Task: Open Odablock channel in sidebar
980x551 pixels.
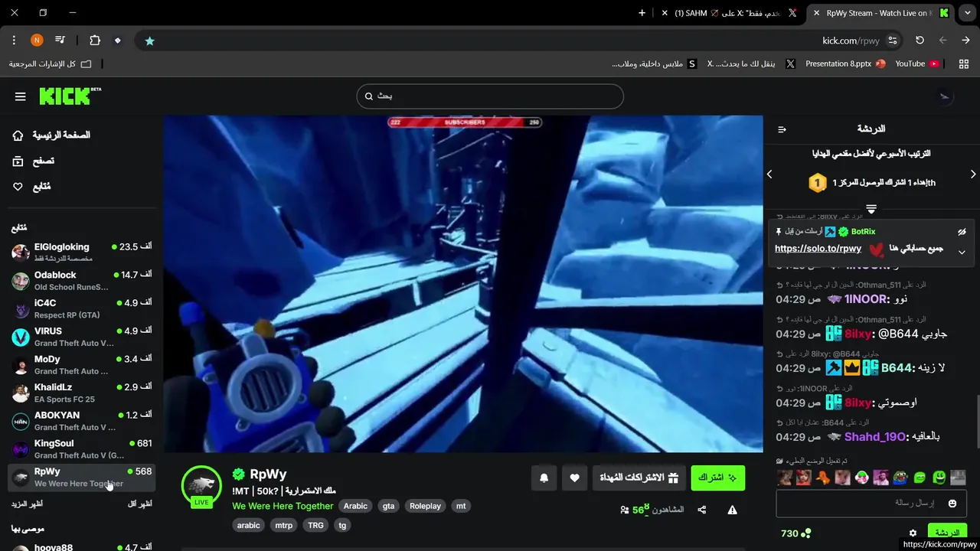Action: (x=81, y=281)
